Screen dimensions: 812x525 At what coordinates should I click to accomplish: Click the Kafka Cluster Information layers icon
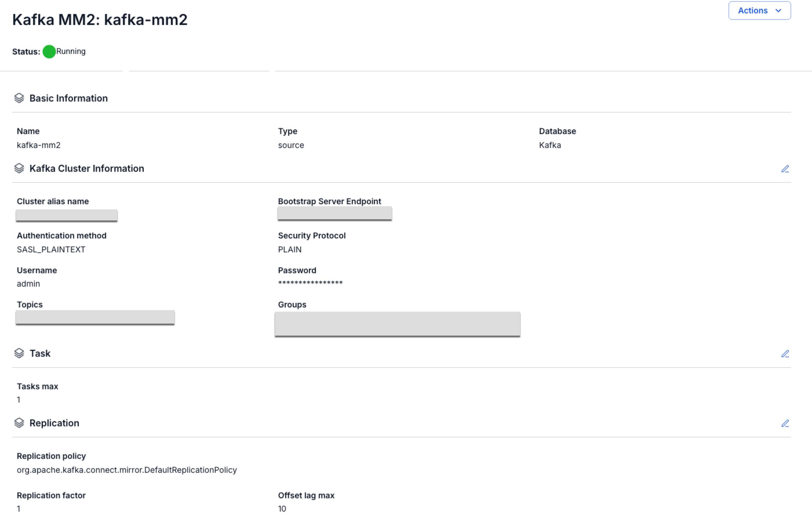coord(19,168)
